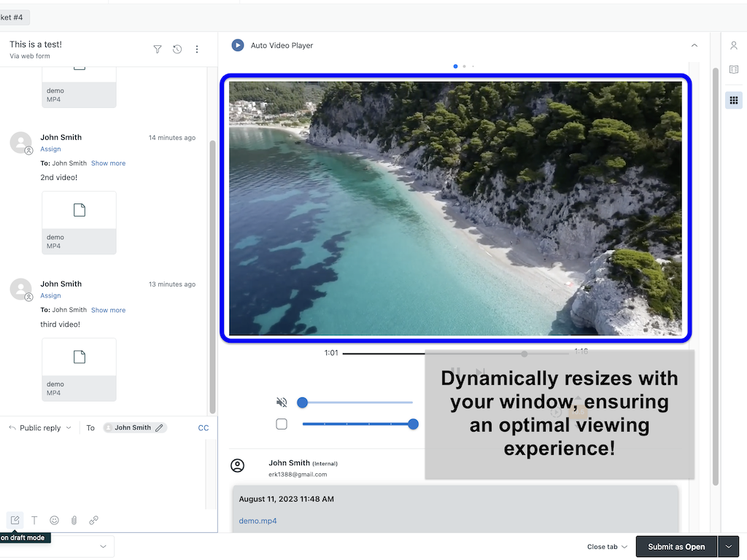Click the 'This is a test!' ticket subject

tap(36, 44)
